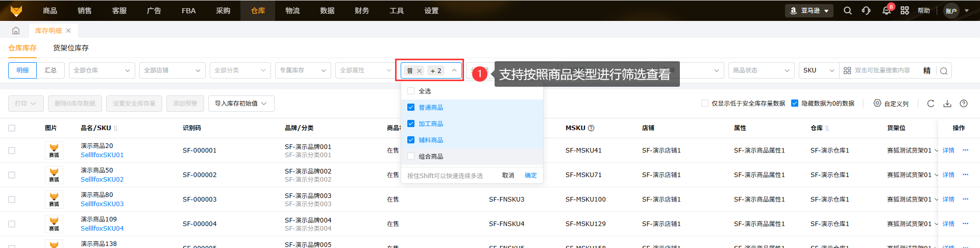Click 确定 to confirm product type filter
Image resolution: width=980 pixels, height=248 pixels.
[531, 176]
